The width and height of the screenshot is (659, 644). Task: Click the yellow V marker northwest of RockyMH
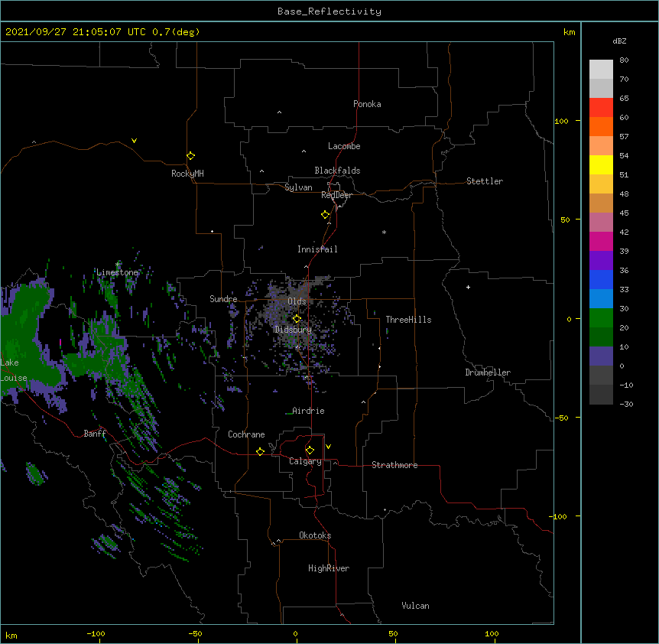coord(134,141)
